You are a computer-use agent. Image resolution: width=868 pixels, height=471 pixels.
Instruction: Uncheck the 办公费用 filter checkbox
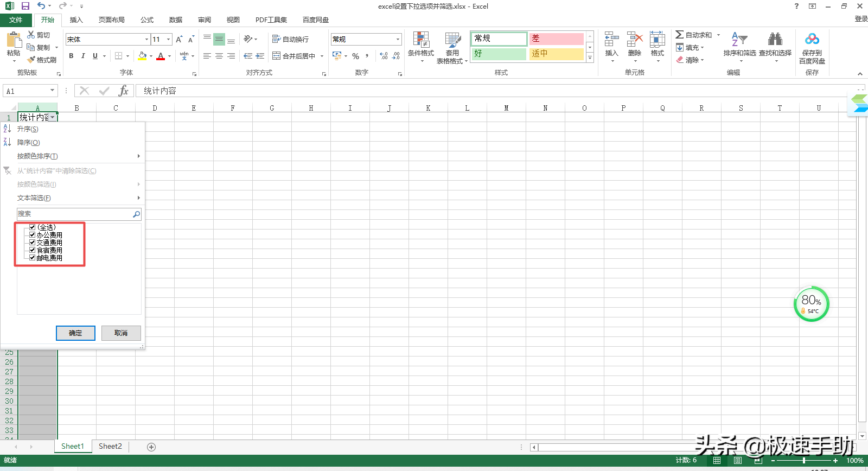click(32, 234)
